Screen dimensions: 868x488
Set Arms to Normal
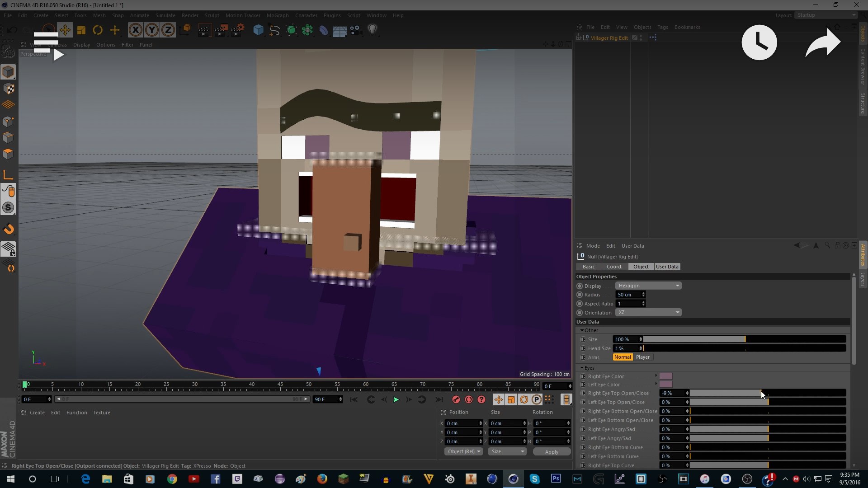[623, 357]
